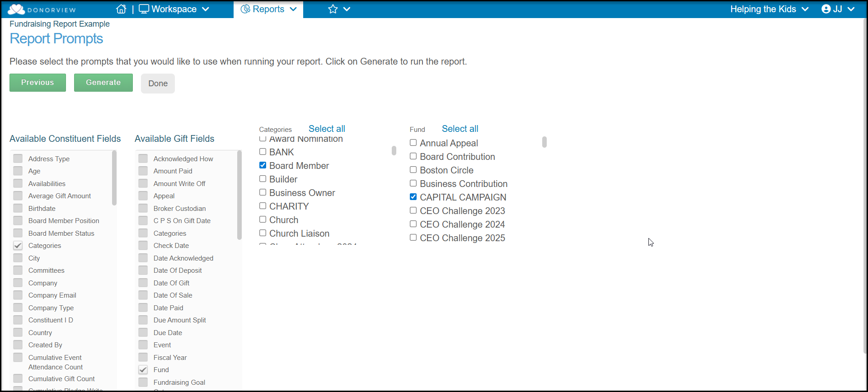868x392 pixels.
Task: Toggle the Date Of Gift gift field
Action: click(x=143, y=283)
